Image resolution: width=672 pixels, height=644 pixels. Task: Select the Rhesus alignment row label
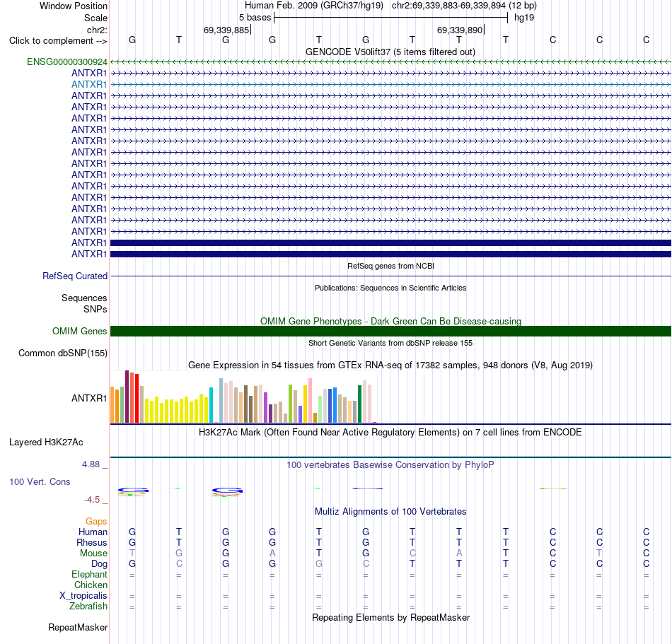tap(92, 542)
